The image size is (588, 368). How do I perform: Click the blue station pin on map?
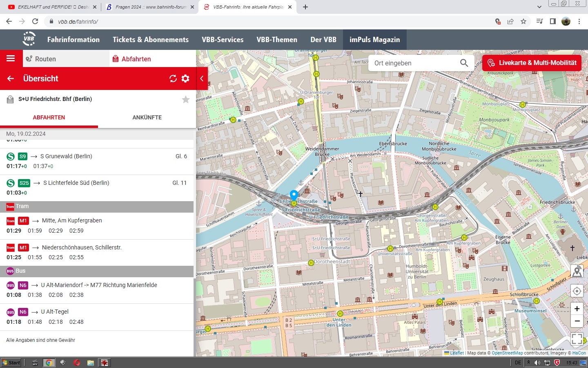(294, 195)
